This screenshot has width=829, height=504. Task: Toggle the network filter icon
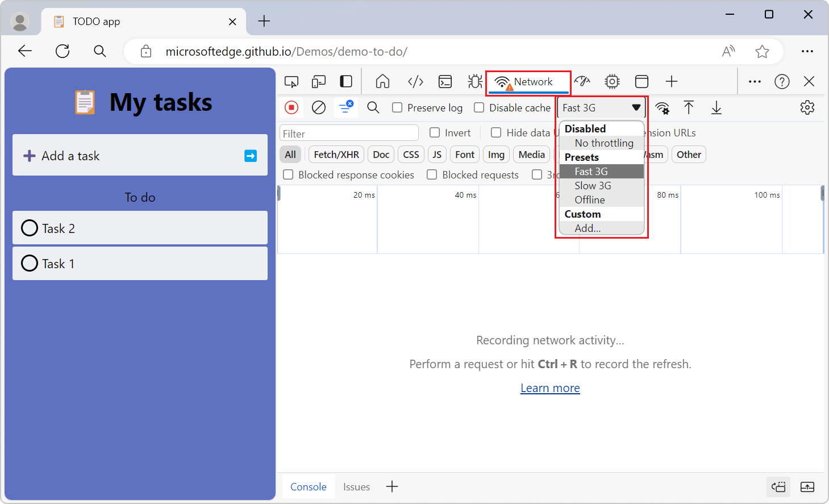coord(345,107)
